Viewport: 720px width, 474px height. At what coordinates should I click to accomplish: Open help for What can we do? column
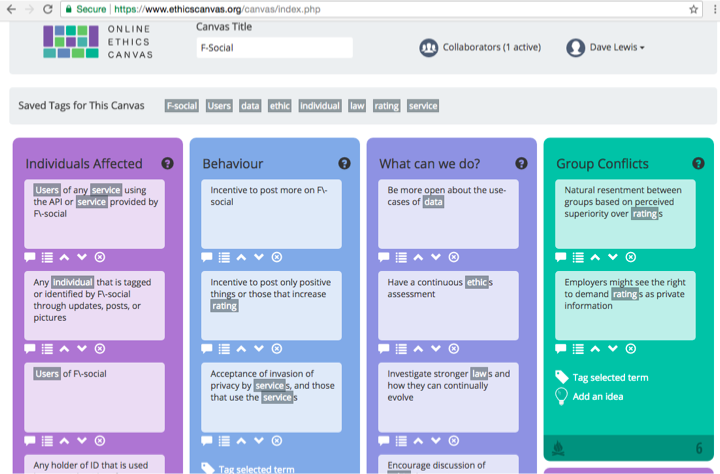521,164
